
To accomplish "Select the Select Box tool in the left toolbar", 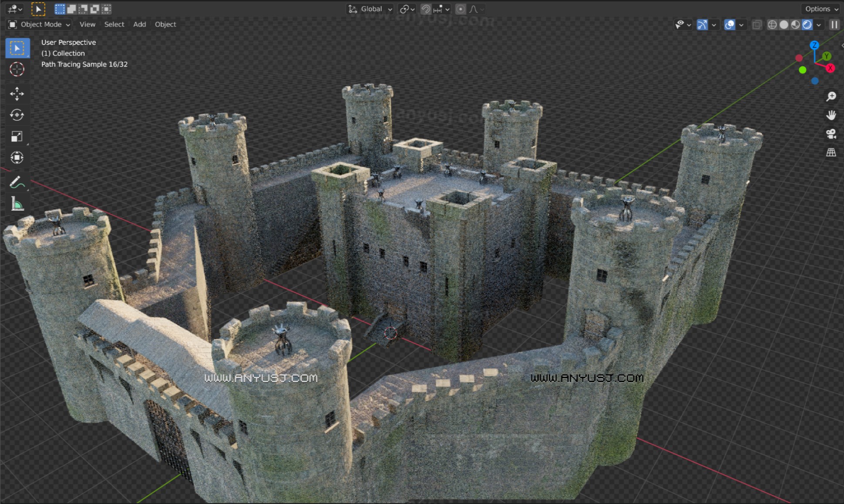I will click(17, 48).
